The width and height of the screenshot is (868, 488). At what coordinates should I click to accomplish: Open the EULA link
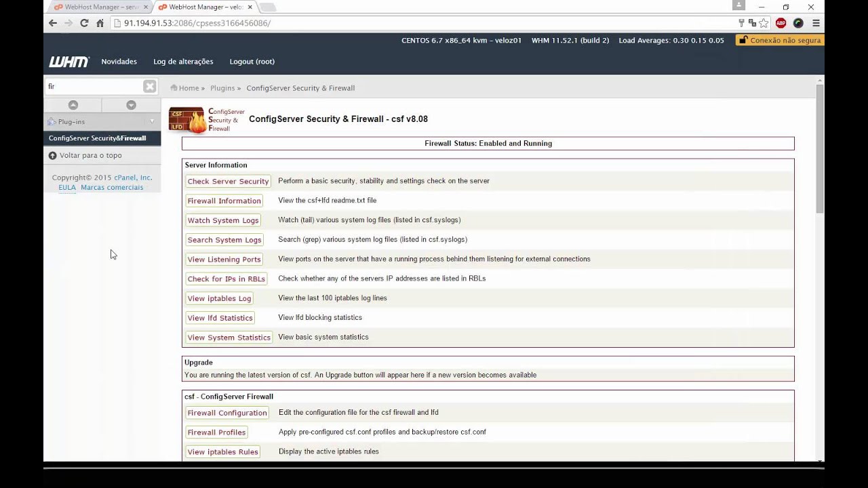[67, 187]
